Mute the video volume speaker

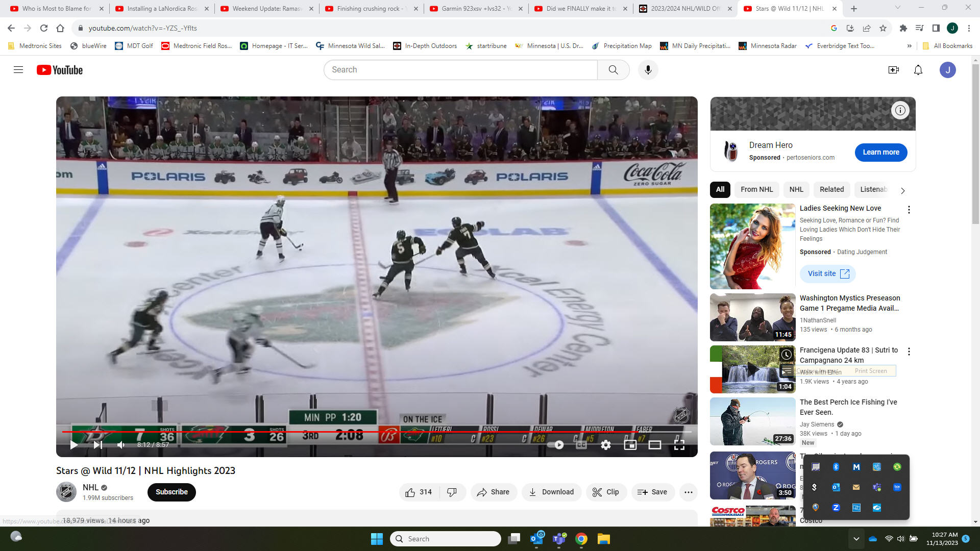(x=121, y=445)
